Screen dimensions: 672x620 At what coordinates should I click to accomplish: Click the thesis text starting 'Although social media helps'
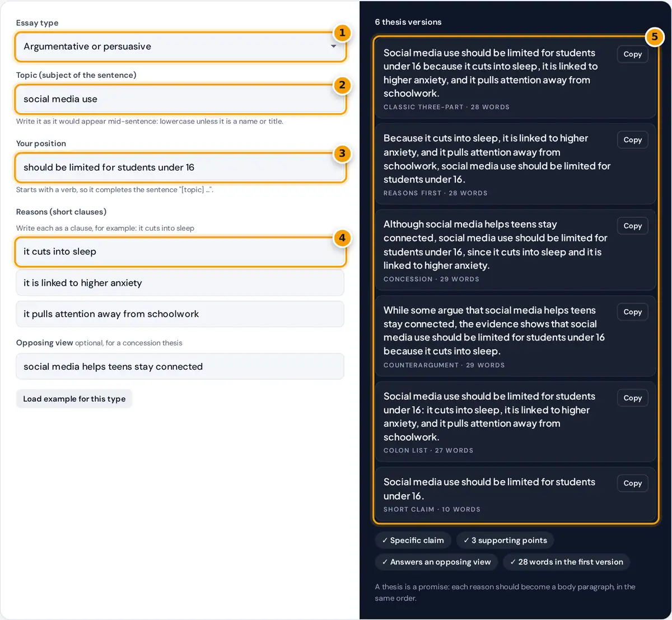point(496,245)
